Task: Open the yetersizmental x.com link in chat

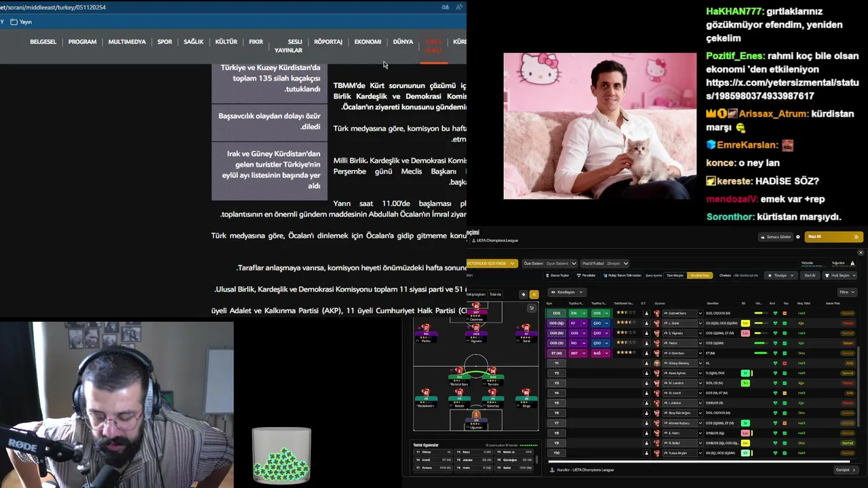Action: pyautogui.click(x=782, y=89)
